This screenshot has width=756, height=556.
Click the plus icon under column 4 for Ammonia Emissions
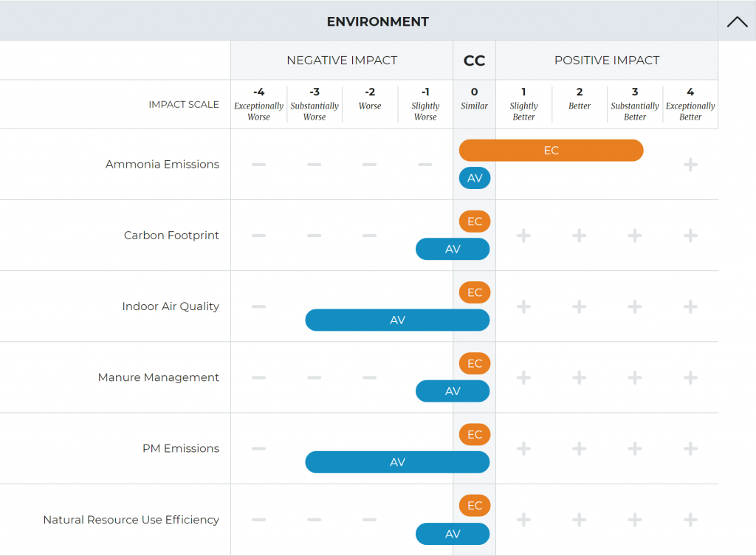click(x=690, y=165)
